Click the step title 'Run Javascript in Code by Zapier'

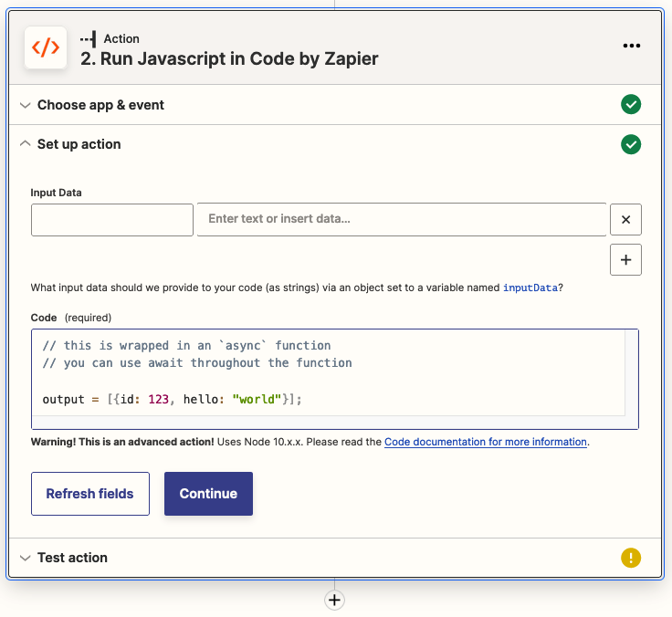(x=228, y=59)
